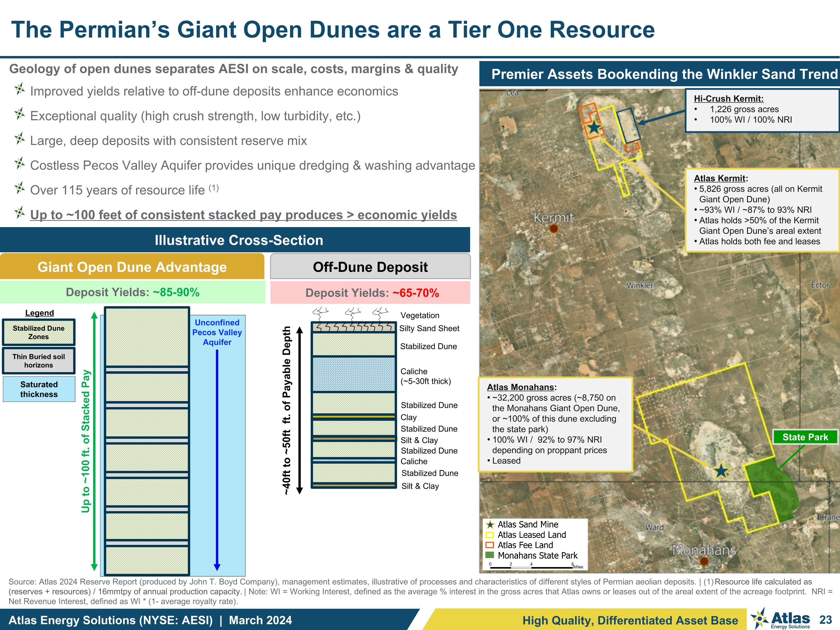Image resolution: width=840 pixels, height=630 pixels.
Task: Click the Illustrative Cross-Section banner
Action: (235, 240)
